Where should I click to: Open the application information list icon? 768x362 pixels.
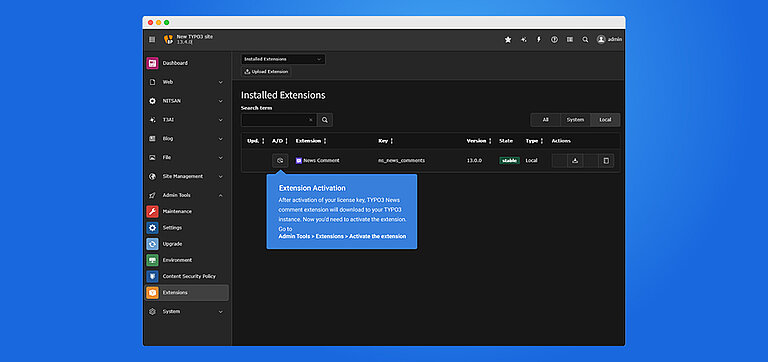click(x=570, y=40)
